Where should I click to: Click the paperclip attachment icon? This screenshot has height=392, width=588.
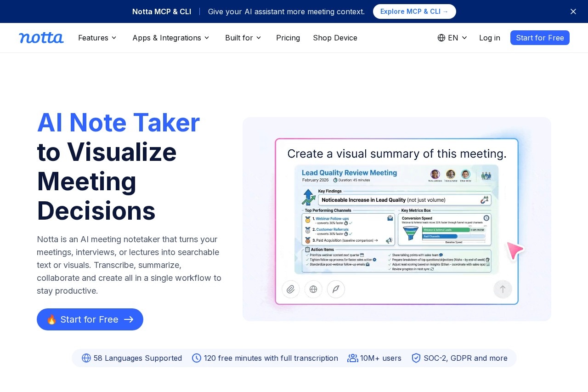pos(291,289)
